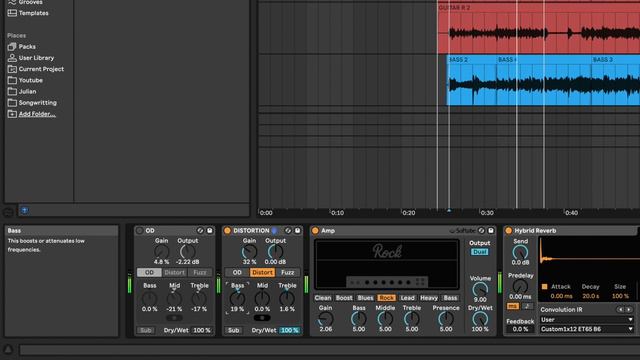640x360 pixels.
Task: Toggle orange square beside Attack
Action: [x=544, y=287]
